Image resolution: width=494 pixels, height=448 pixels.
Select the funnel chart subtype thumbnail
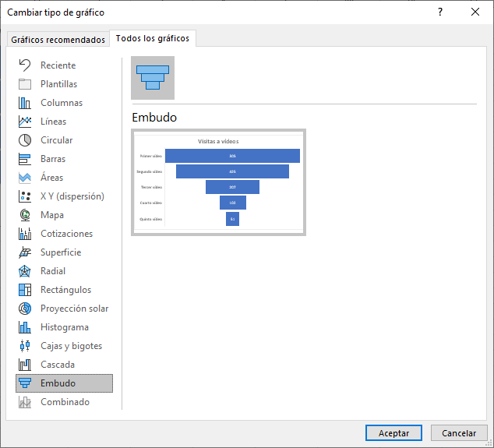(153, 78)
